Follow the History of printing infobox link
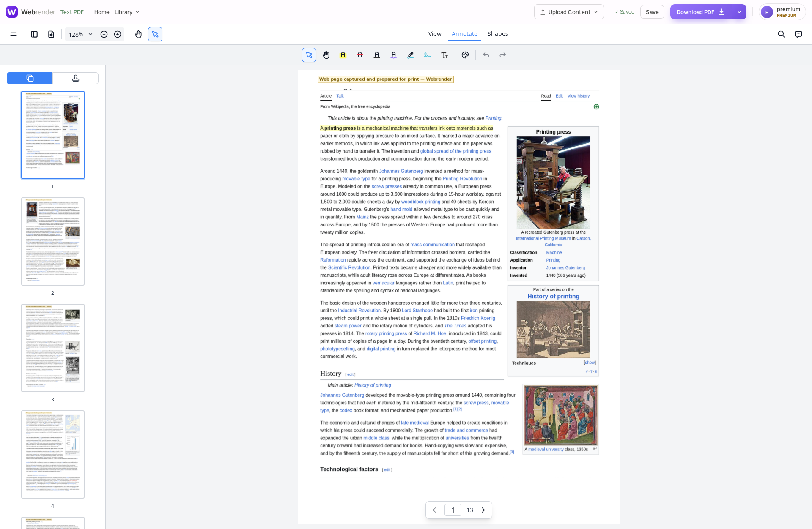 (x=553, y=296)
